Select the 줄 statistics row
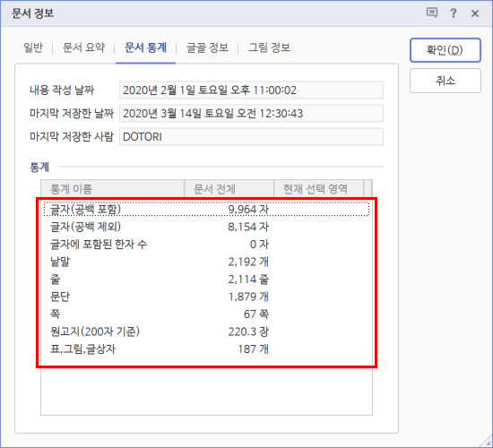The width and height of the screenshot is (493, 448). click(206, 280)
